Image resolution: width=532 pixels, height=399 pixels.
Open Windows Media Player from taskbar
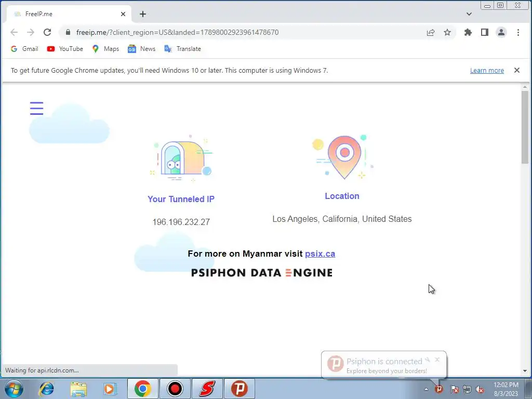click(110, 389)
